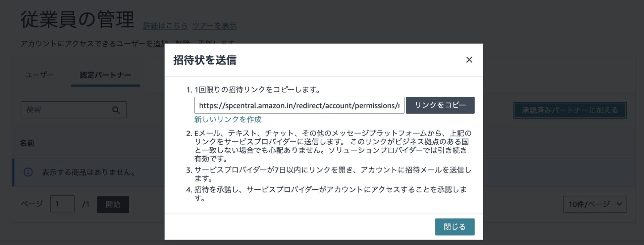Click the ツアーを表示 link
Image resolution: width=644 pixels, height=245 pixels.
click(214, 26)
